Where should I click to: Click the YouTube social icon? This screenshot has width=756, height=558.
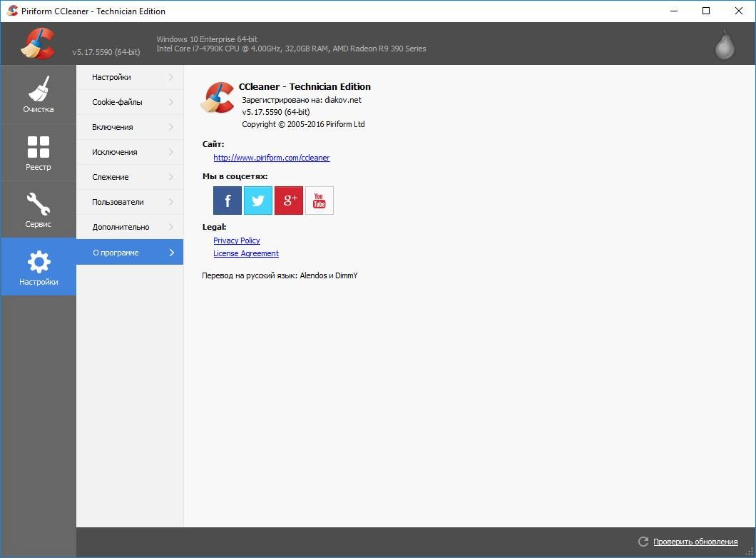click(320, 200)
